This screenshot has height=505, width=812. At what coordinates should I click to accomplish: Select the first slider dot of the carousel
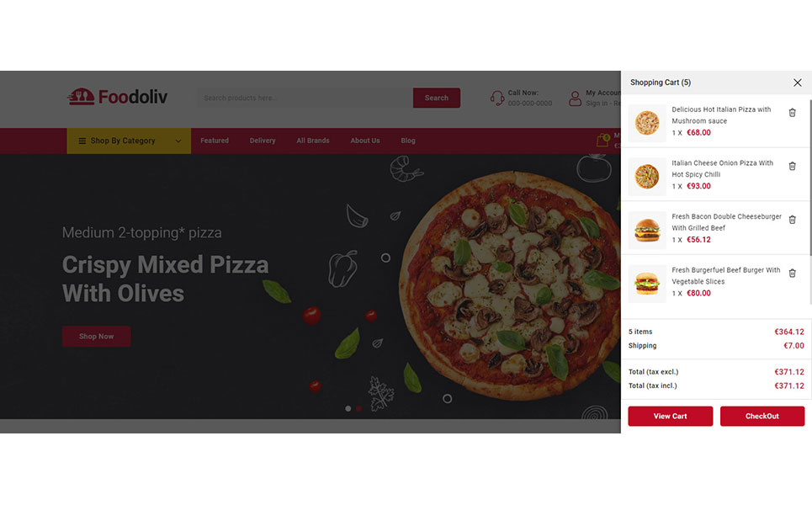348,409
